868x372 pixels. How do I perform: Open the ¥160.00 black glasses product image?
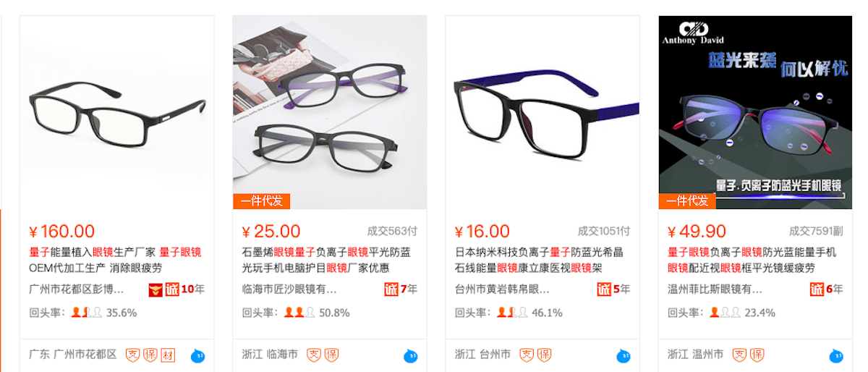pos(116,112)
